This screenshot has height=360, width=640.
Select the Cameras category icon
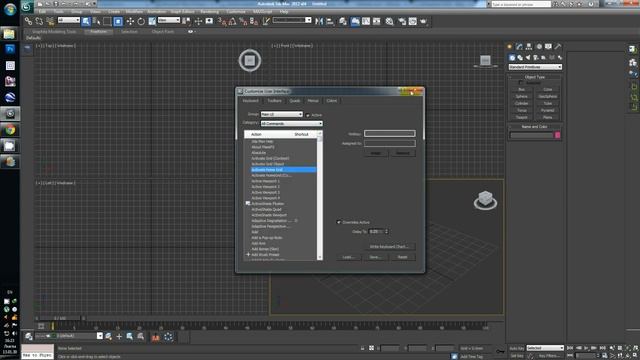point(536,58)
